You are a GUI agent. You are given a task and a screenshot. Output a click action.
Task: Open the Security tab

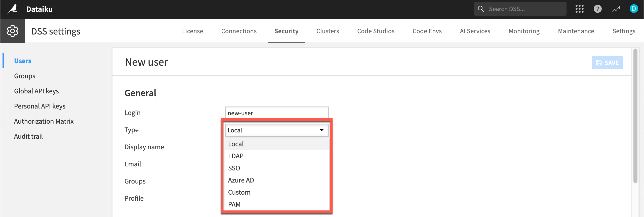point(286,31)
